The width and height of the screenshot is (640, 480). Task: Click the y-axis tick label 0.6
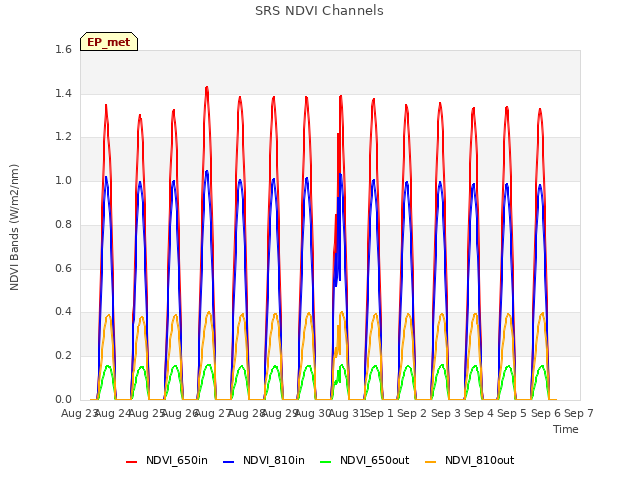(x=63, y=268)
